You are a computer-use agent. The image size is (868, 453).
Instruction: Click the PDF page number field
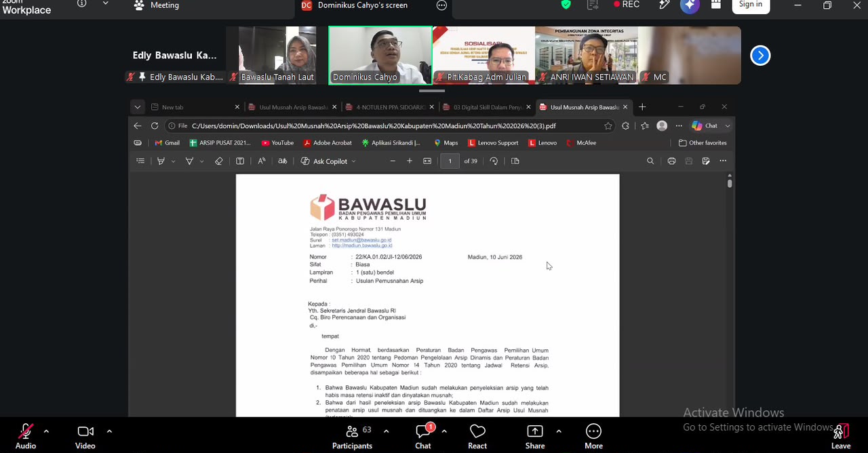450,161
